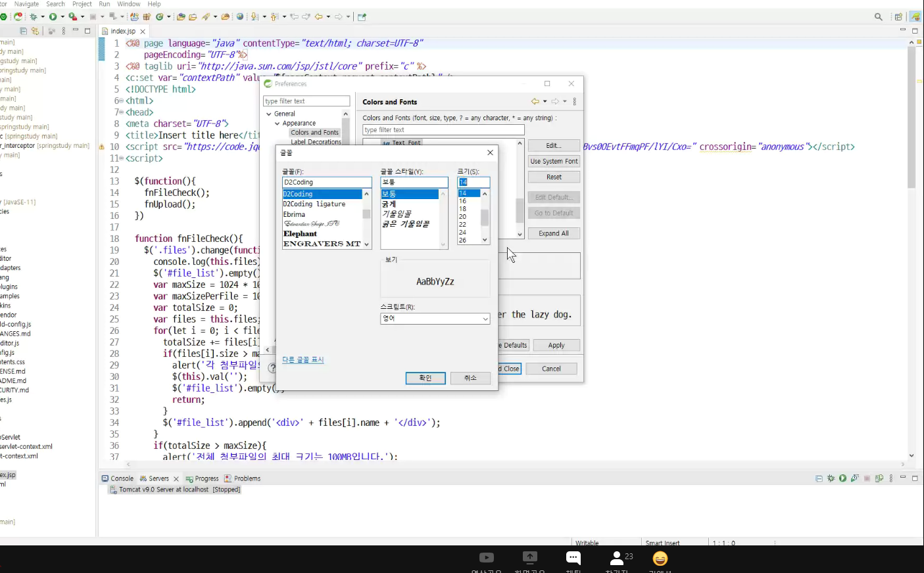Click Collapse All icon in Package Explorer
Viewport: 924px width, 573px height.
24,31
